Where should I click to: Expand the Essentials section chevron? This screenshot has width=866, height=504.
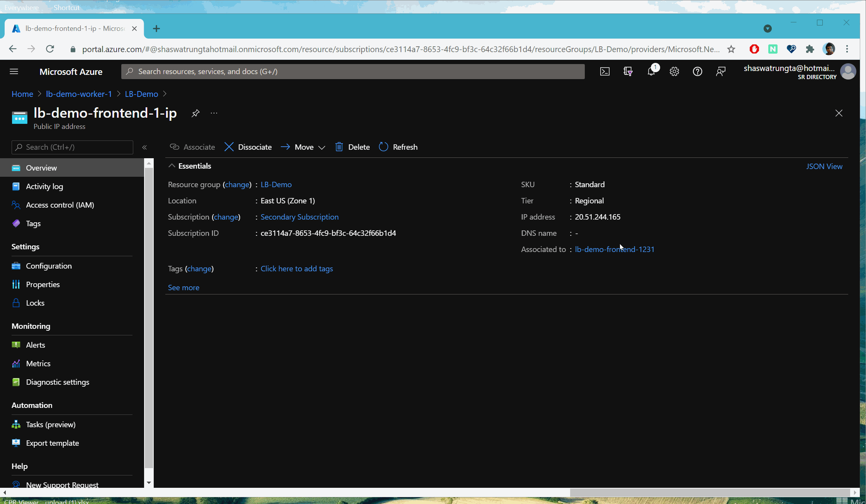[172, 166]
